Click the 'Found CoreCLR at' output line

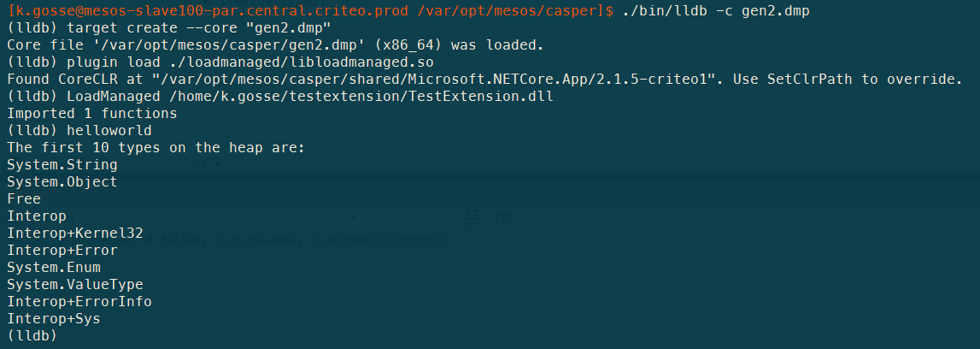[x=484, y=80]
